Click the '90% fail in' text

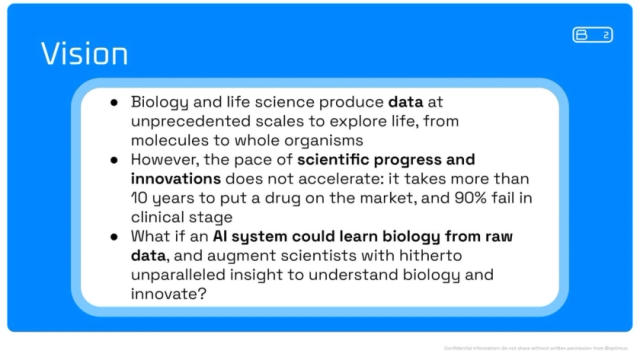coord(493,198)
